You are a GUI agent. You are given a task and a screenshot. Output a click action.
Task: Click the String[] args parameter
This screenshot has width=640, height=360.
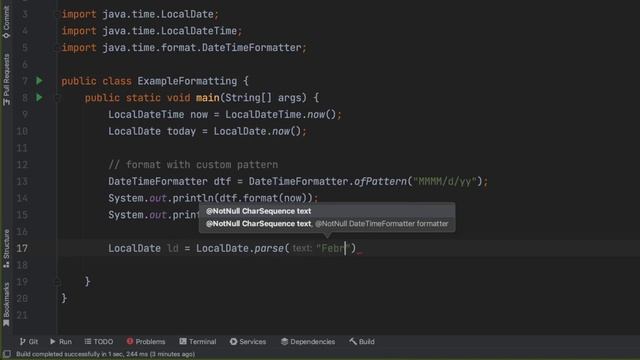click(265, 98)
